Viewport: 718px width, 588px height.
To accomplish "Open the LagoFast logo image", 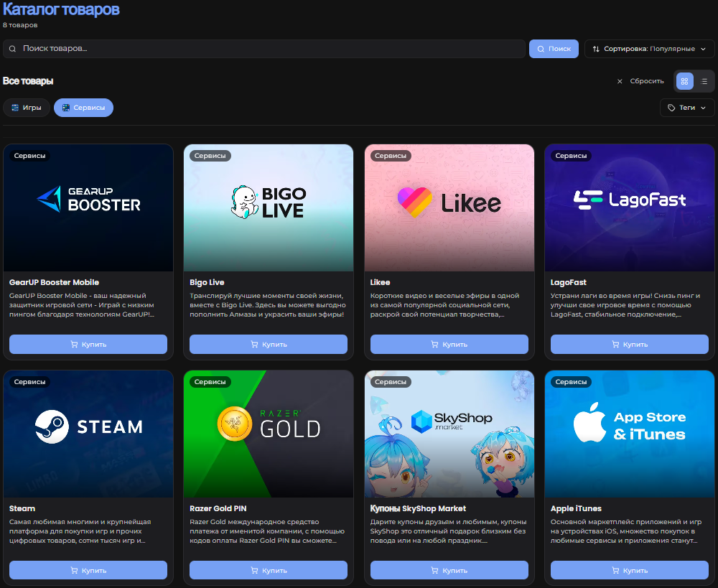I will pyautogui.click(x=630, y=200).
